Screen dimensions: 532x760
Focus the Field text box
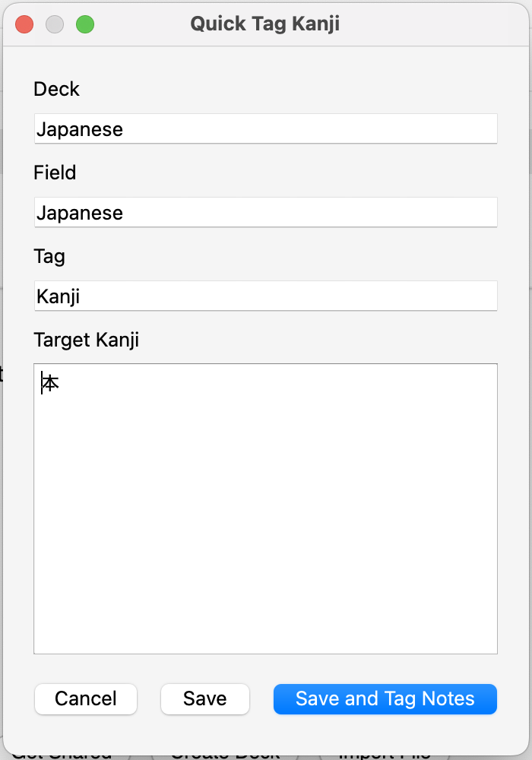pyautogui.click(x=265, y=213)
